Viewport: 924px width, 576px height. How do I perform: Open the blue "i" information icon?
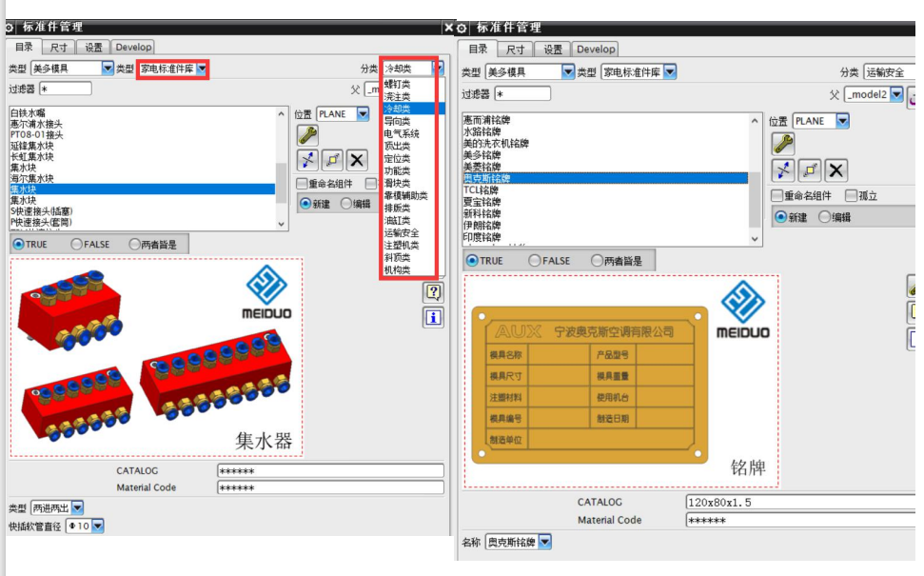pyautogui.click(x=433, y=318)
